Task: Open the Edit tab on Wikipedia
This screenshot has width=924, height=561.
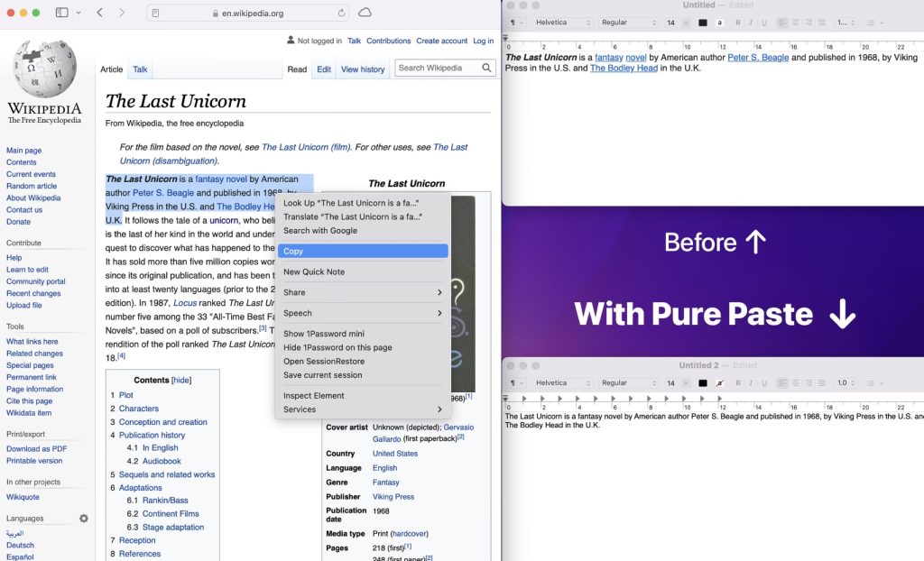Action: 324,69
